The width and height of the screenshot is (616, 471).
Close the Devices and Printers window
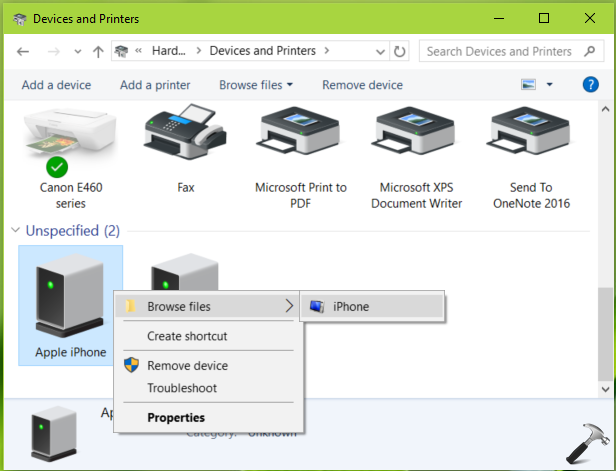click(x=590, y=18)
